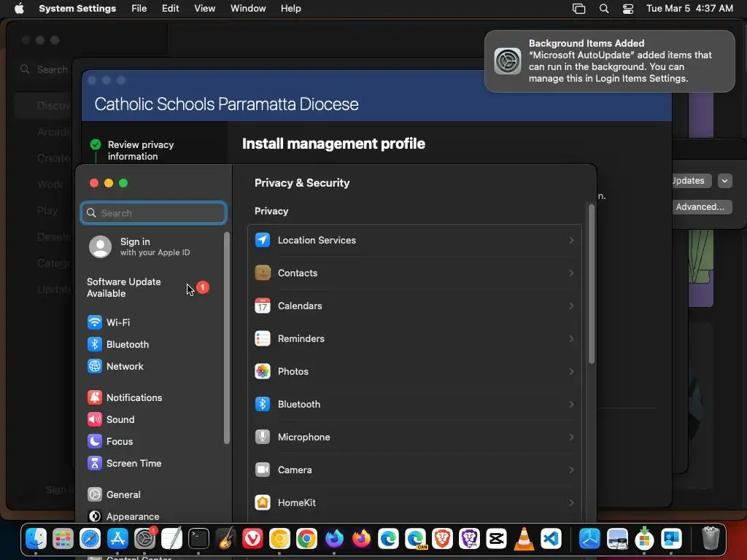Select the HomeKit privacy icon

[263, 503]
